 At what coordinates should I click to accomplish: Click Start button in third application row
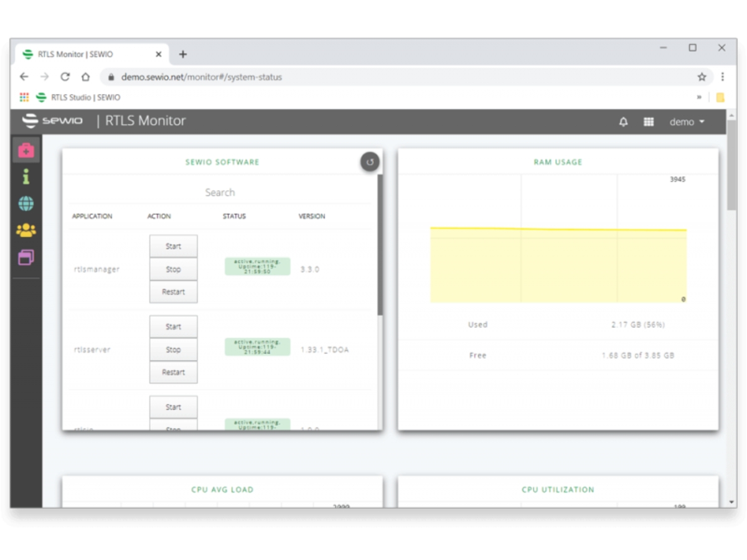pos(173,407)
